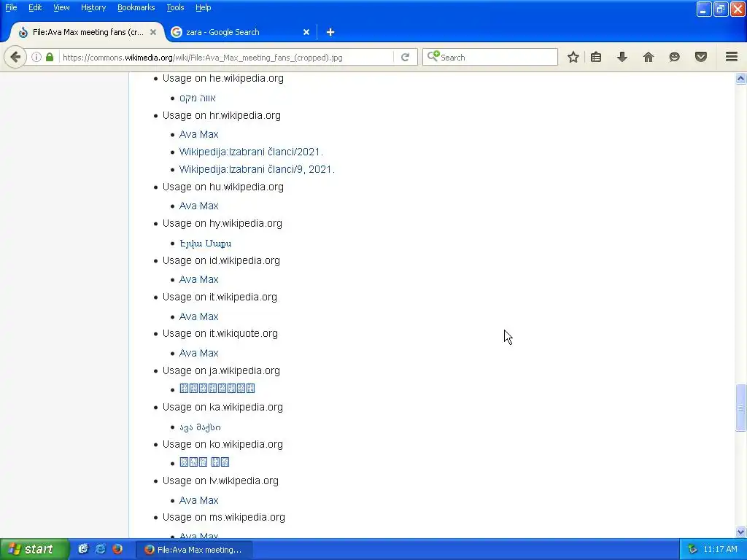This screenshot has height=560, width=747.
Task: Go to Firefox home page icon
Action: click(649, 57)
